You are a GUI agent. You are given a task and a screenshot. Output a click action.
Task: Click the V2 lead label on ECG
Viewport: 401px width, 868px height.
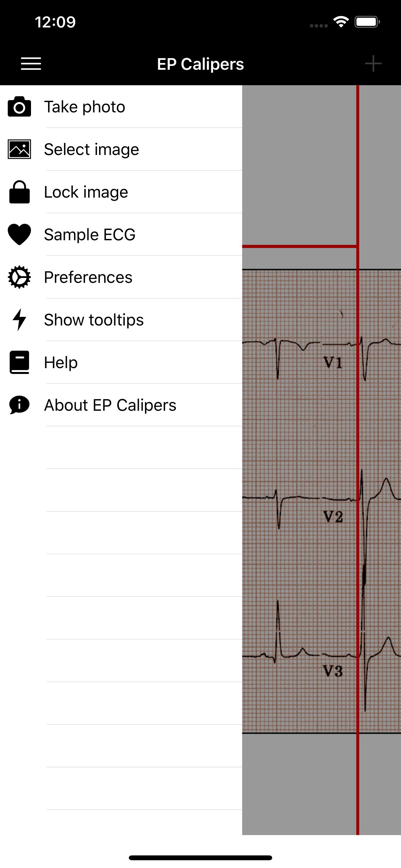(333, 516)
